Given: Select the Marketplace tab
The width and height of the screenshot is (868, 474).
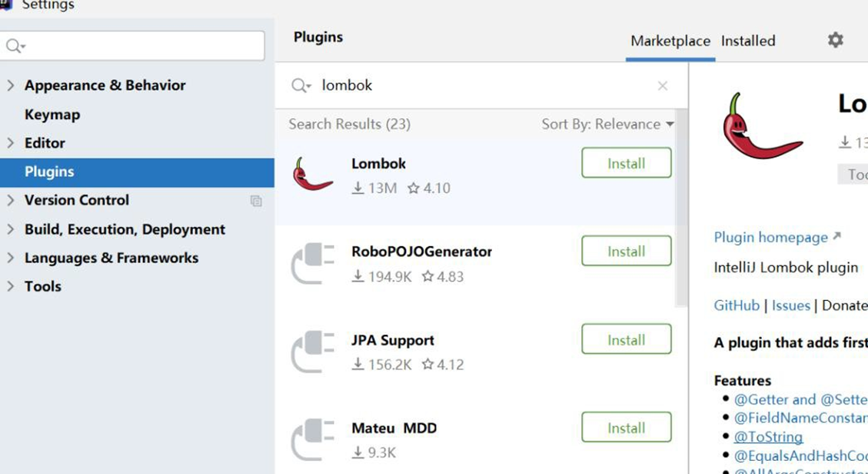Looking at the screenshot, I should 670,41.
